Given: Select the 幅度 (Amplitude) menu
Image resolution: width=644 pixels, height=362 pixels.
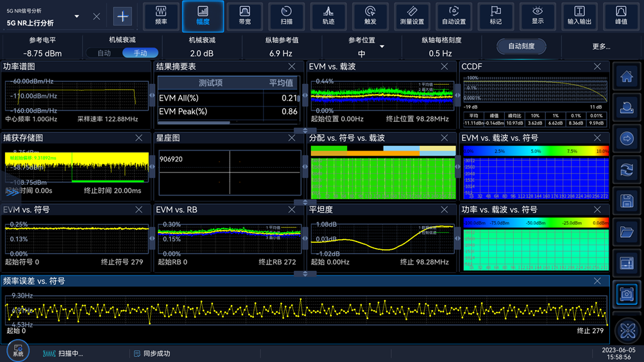Looking at the screenshot, I should coord(203,16).
